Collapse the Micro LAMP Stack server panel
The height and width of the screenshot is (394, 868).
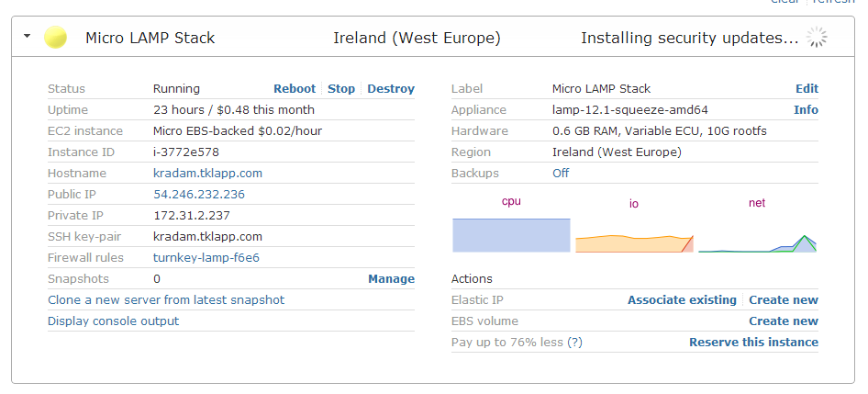(28, 37)
